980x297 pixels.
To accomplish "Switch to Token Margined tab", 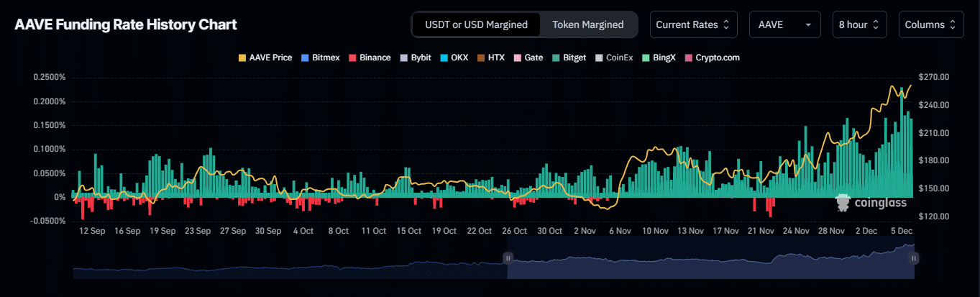I will pos(587,24).
